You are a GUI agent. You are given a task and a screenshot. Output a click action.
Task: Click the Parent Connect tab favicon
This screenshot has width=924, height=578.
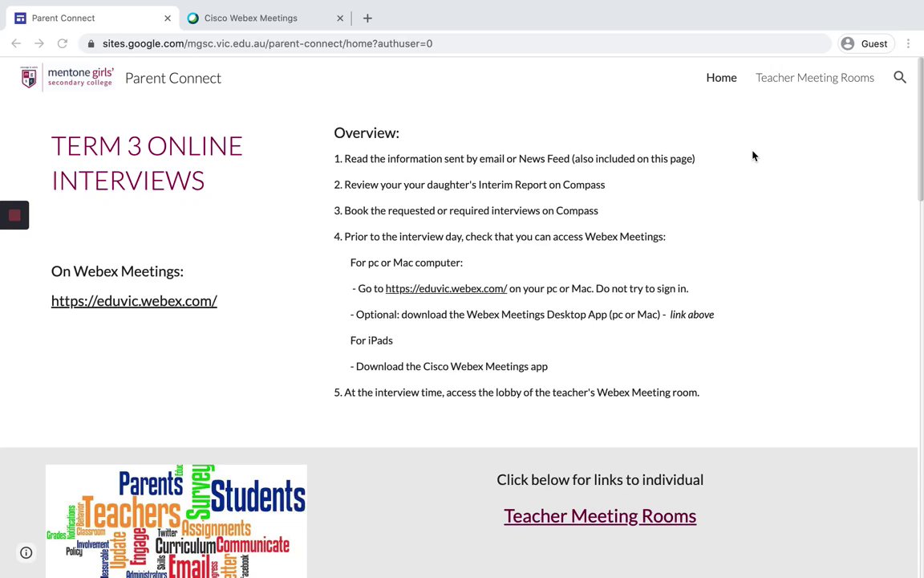pos(20,18)
